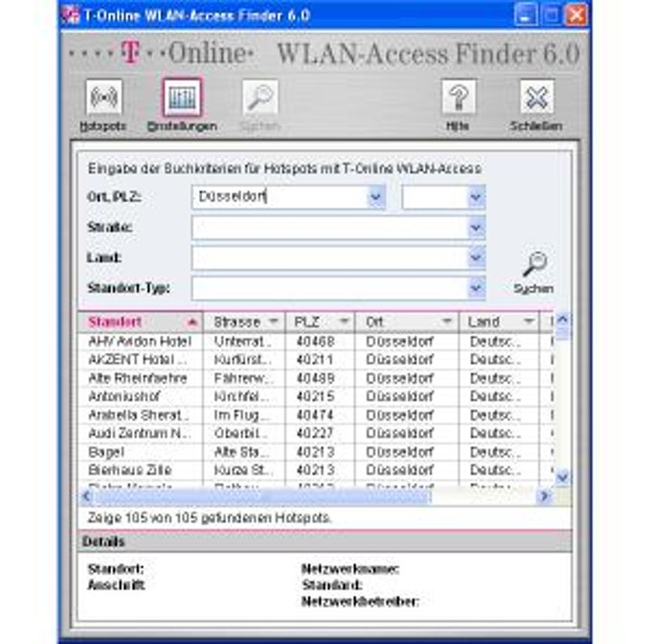
Task: Open the Hilfe question mark icon
Action: pos(459,97)
